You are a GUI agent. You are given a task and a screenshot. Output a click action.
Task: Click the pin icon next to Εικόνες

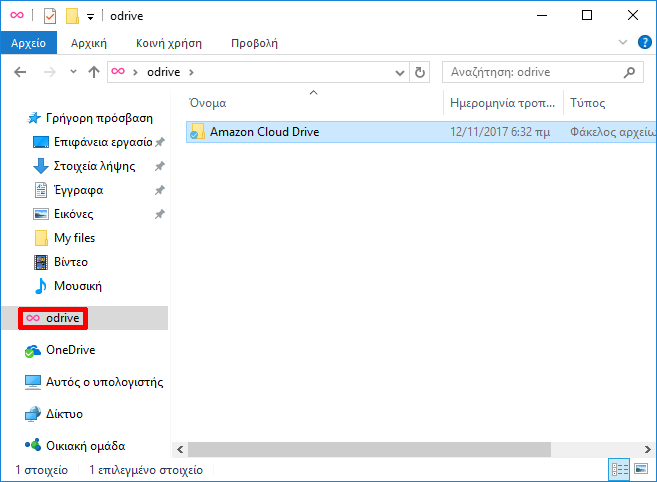point(159,215)
